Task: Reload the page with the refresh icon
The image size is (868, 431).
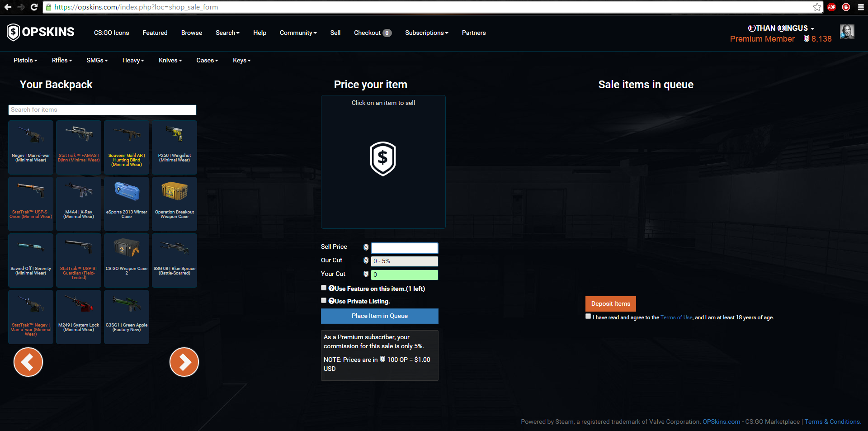Action: pos(34,7)
